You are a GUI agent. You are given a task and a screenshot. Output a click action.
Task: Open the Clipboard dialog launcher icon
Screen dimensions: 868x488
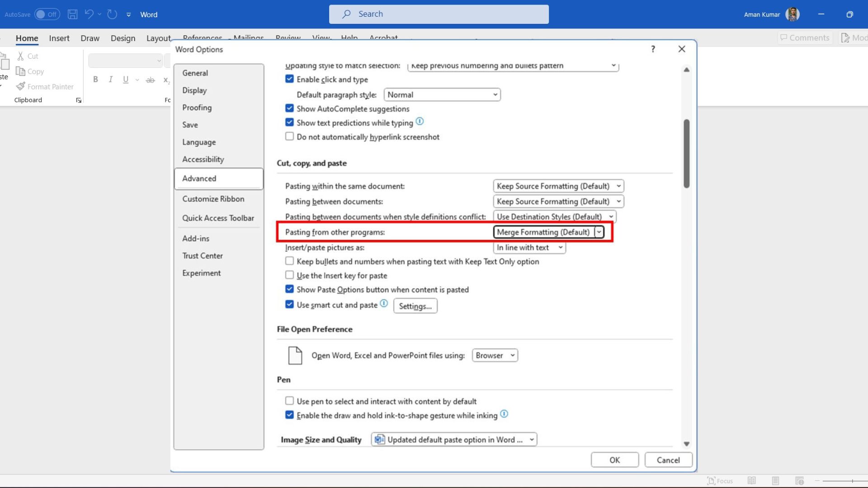pos(78,100)
